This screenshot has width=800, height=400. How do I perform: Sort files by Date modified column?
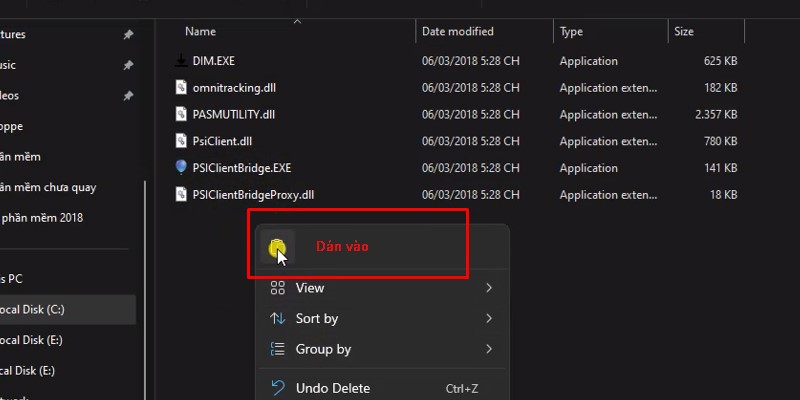click(457, 32)
